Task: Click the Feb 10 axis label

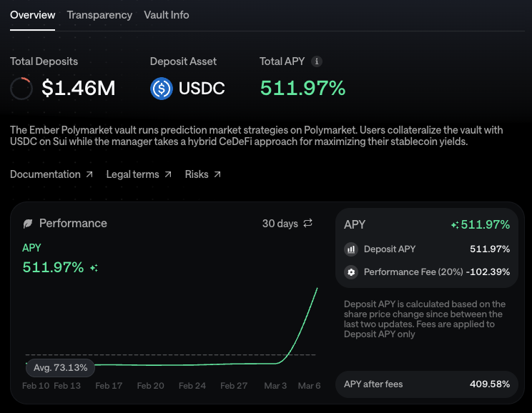Action: click(36, 386)
